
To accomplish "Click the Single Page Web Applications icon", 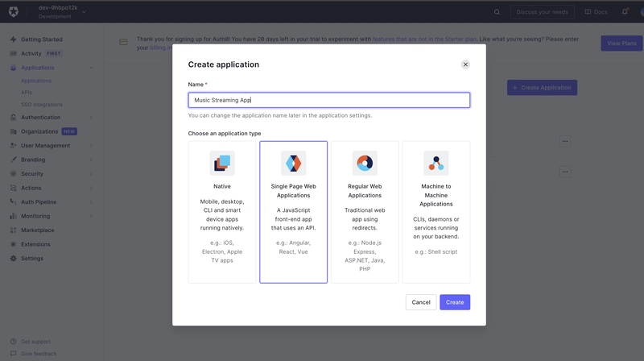I will click(293, 163).
